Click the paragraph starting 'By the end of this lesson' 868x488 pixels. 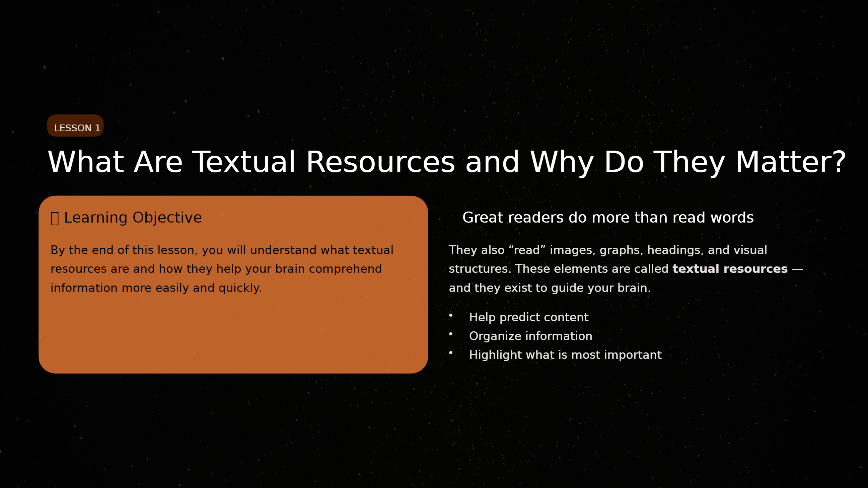(222, 269)
